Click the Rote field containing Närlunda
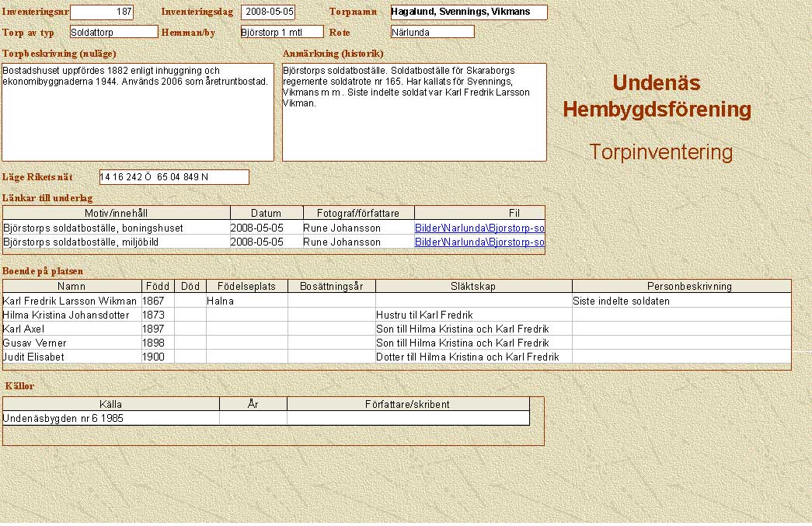This screenshot has height=526, width=812. 432,32
